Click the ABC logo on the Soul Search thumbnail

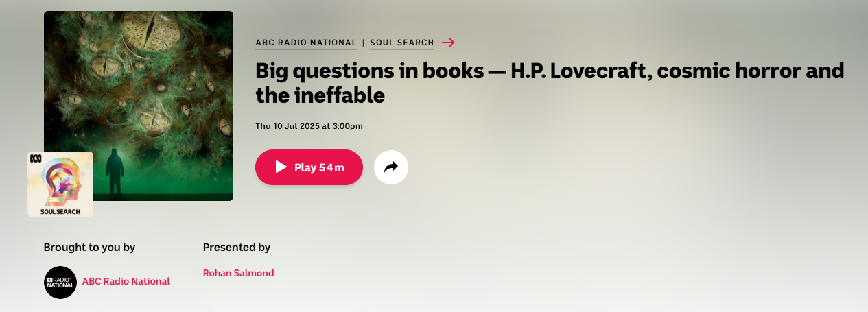click(x=34, y=159)
